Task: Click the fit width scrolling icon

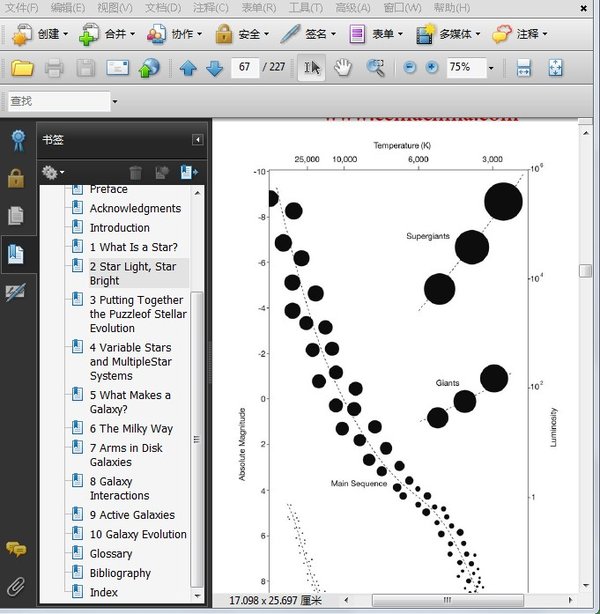Action: coord(524,68)
